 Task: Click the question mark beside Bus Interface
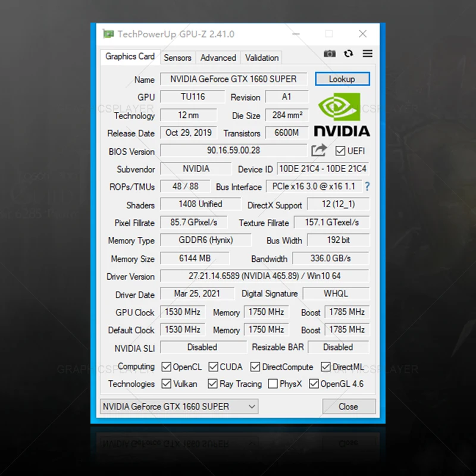click(x=367, y=187)
